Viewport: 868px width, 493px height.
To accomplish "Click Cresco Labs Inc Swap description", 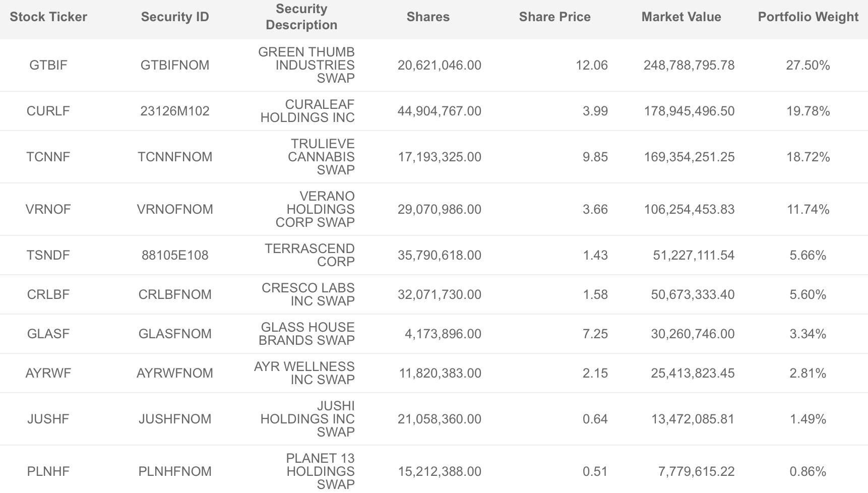I will pyautogui.click(x=308, y=294).
